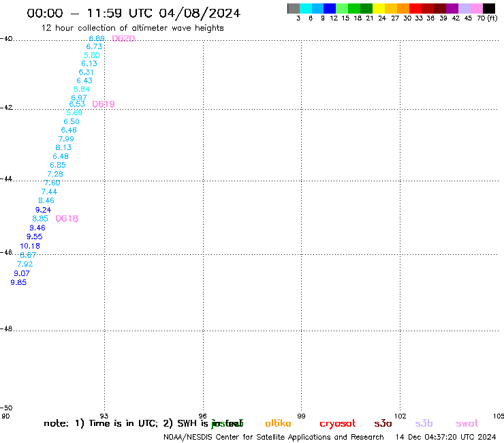Screen dimensions: 504x443
Task: Click the 7.28 wave height value
Action: [x=55, y=174]
